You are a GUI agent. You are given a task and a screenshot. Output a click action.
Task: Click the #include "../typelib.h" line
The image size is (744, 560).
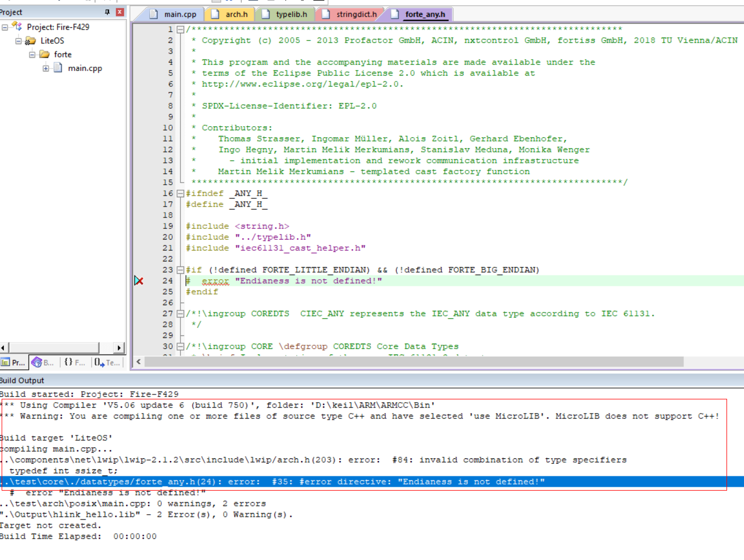pyautogui.click(x=248, y=237)
